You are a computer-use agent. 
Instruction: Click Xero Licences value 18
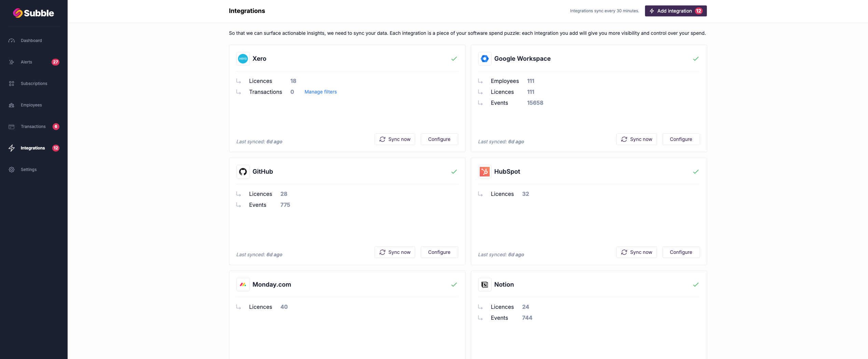[293, 81]
